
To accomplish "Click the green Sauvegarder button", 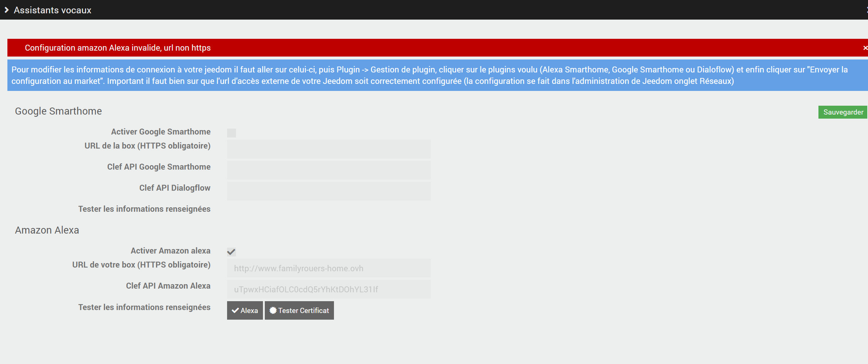I will 843,112.
